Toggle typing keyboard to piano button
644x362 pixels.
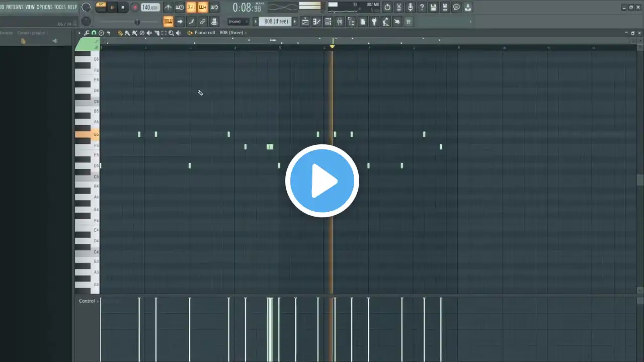tap(168, 22)
